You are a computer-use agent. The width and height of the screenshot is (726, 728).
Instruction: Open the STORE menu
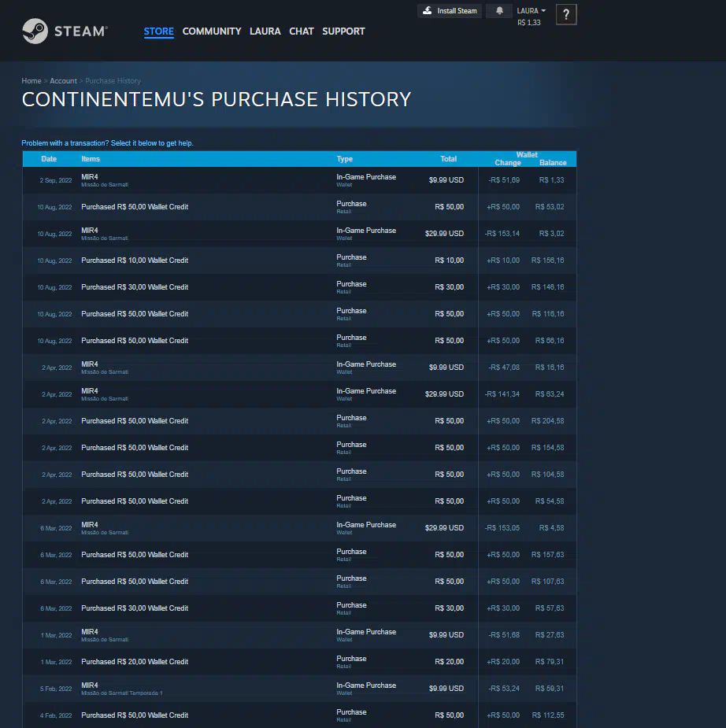[158, 31]
